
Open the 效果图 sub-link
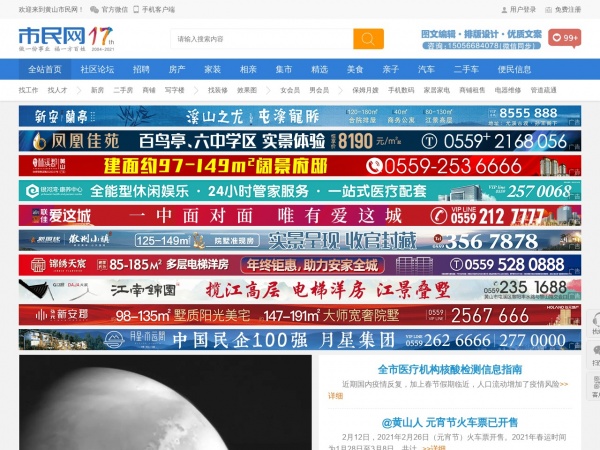(x=247, y=90)
